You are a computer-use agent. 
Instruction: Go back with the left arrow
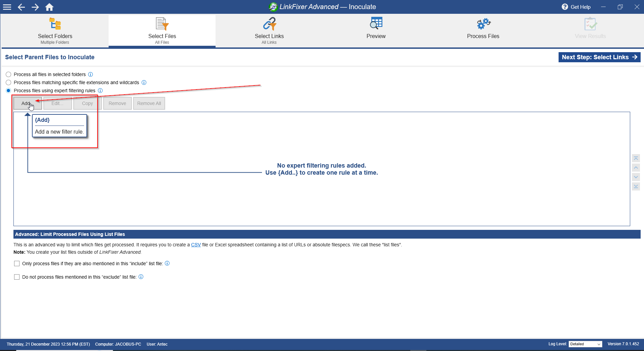click(21, 7)
